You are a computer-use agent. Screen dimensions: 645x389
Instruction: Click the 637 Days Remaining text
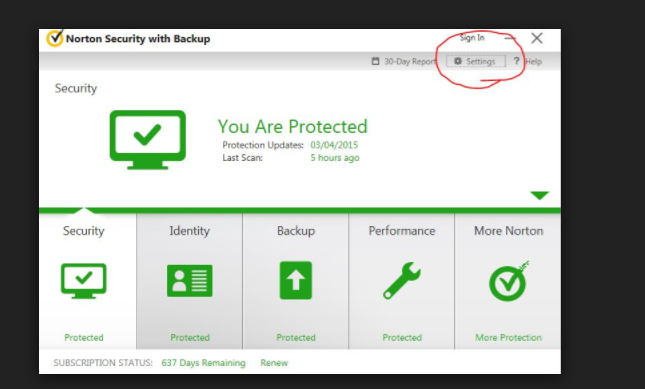point(203,363)
